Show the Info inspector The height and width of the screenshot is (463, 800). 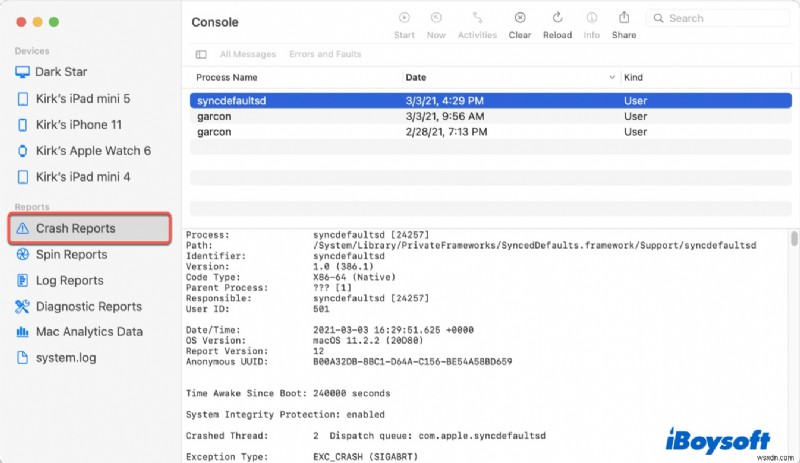(591, 18)
